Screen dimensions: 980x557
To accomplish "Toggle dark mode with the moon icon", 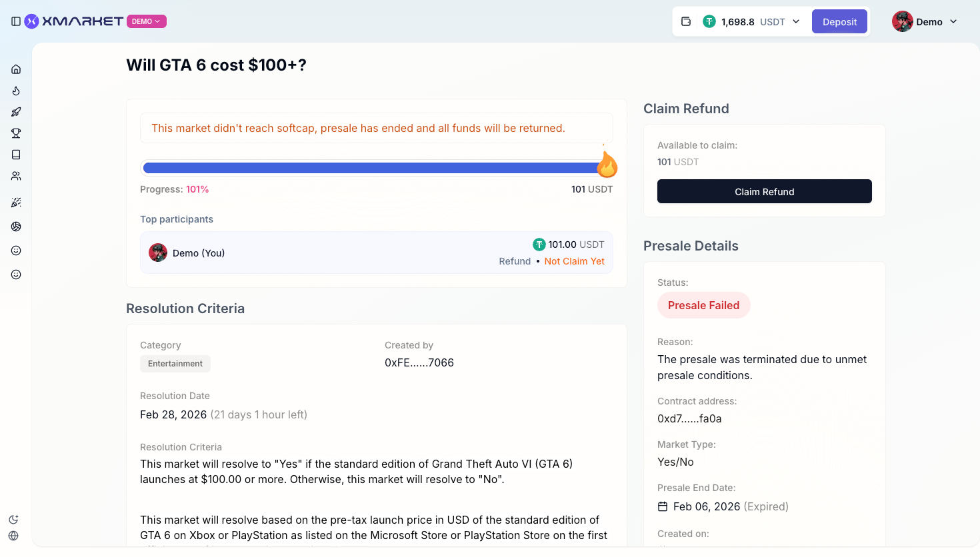I will (x=13, y=520).
